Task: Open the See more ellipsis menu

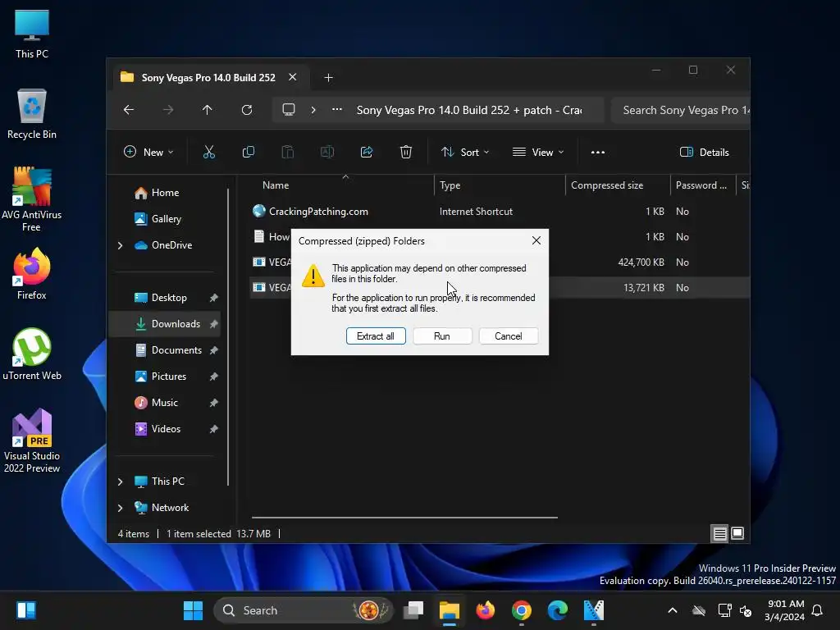Action: pyautogui.click(x=598, y=152)
